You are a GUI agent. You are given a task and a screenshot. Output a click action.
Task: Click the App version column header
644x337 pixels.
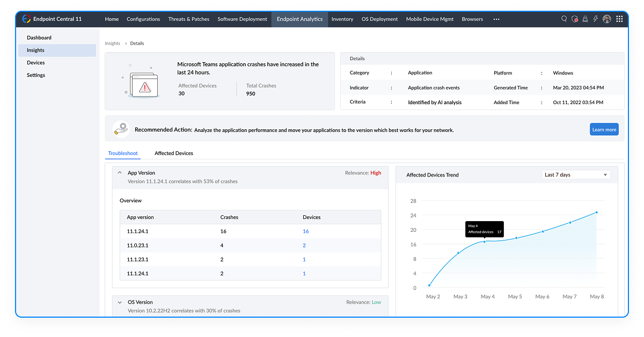[x=140, y=217]
